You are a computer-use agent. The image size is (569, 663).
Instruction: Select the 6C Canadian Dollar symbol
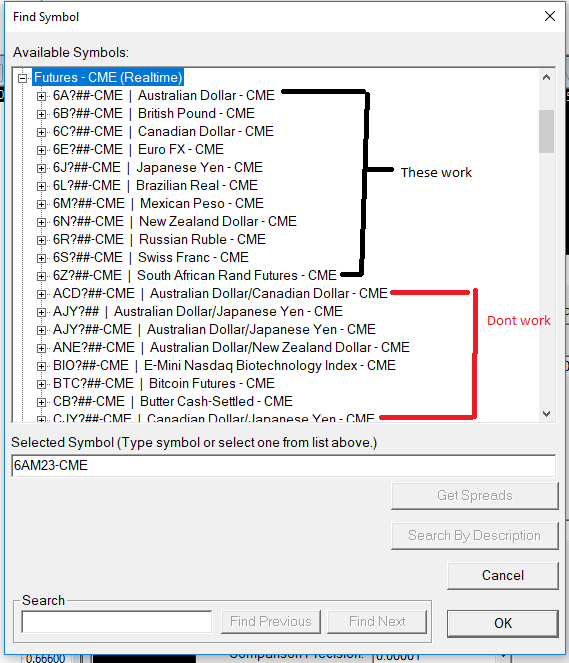(x=163, y=132)
